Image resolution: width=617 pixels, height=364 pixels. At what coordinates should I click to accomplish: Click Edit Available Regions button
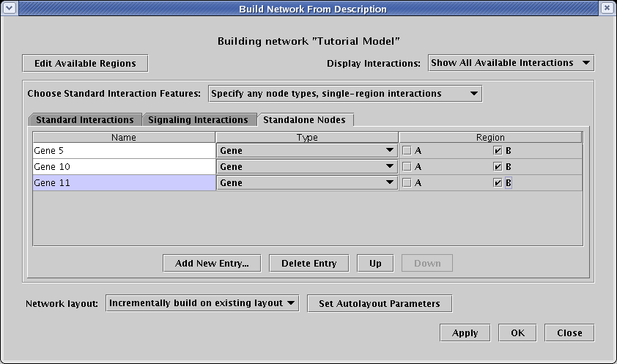pyautogui.click(x=85, y=64)
